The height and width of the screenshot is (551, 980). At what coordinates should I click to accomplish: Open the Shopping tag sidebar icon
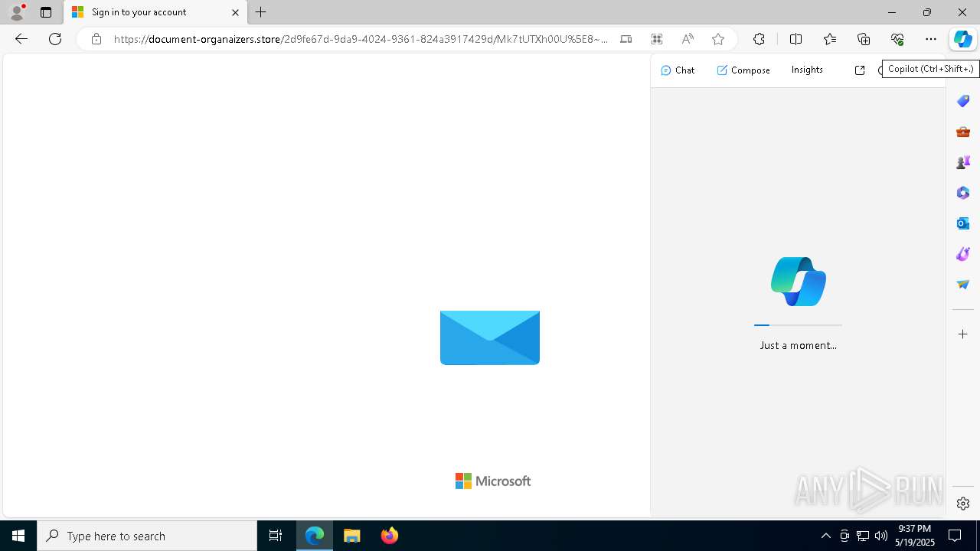tap(963, 101)
